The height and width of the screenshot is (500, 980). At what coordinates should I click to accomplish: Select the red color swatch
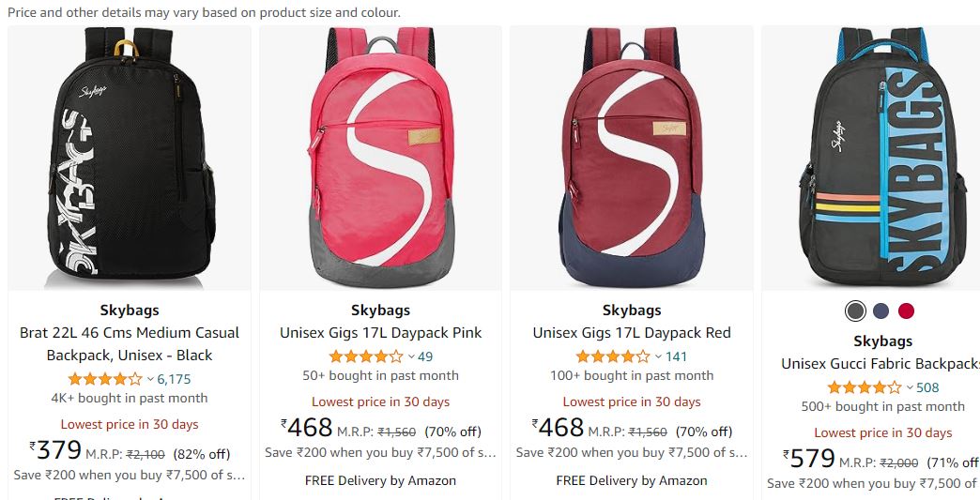click(906, 311)
